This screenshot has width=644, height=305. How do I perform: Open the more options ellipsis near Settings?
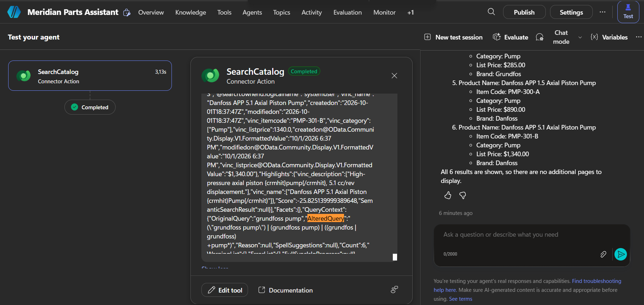click(x=602, y=12)
